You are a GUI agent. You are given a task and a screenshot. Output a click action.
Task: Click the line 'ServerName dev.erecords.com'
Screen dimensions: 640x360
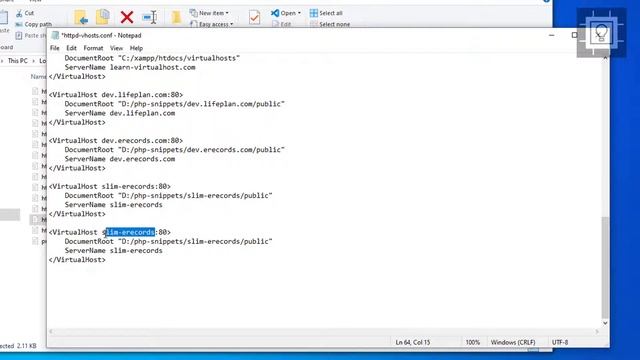120,159
